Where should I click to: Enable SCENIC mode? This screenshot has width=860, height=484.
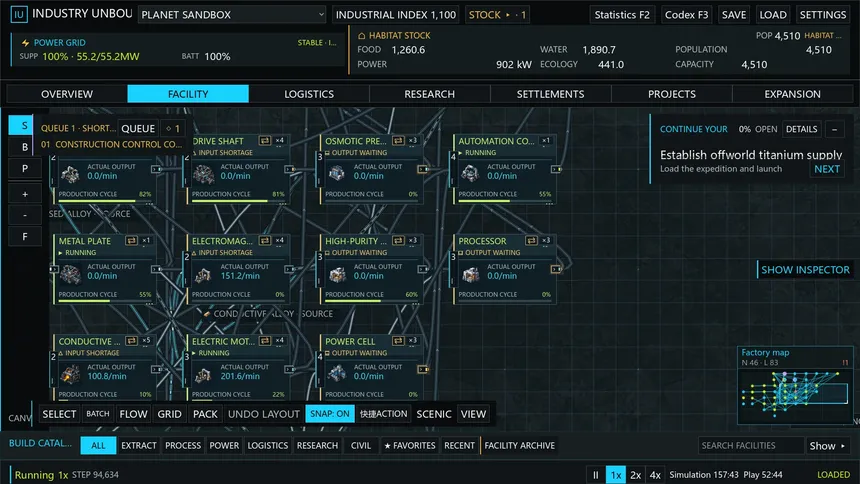[x=434, y=414]
